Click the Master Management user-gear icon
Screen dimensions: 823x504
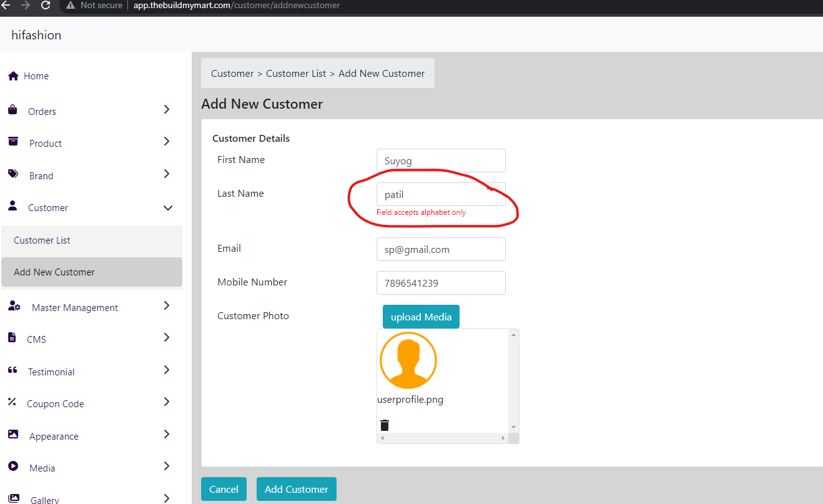tap(14, 305)
